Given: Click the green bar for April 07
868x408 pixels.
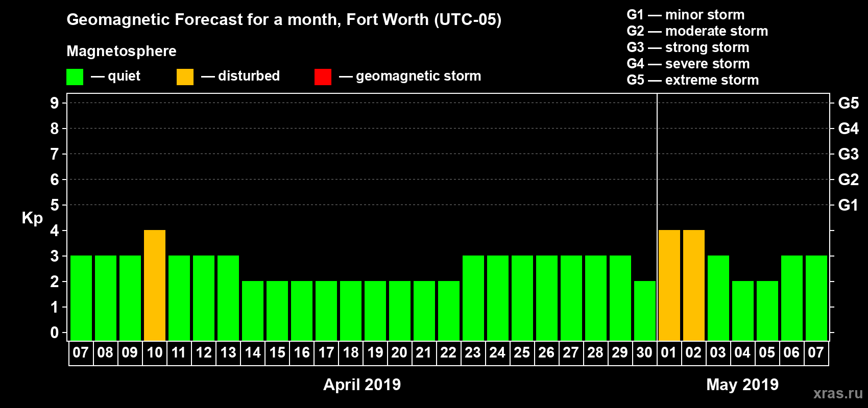Looking at the screenshot, I should (81, 298).
